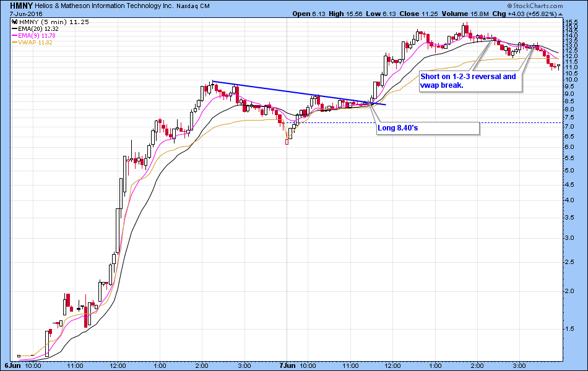
Task: Click the Nasdaq CM exchange label
Action: [x=193, y=6]
